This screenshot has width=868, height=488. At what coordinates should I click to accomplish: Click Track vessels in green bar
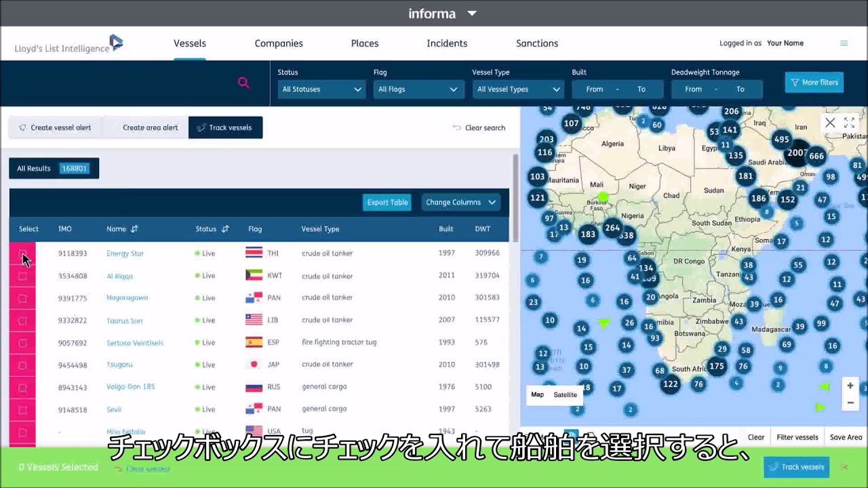click(796, 467)
